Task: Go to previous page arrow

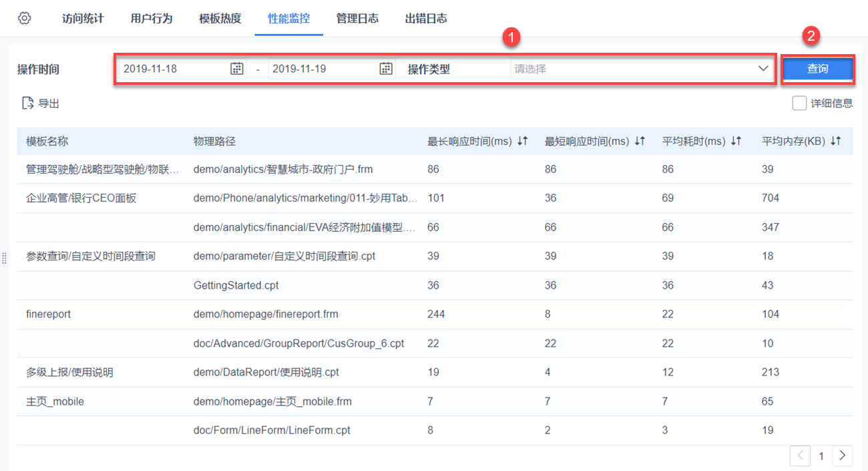Action: tap(800, 456)
